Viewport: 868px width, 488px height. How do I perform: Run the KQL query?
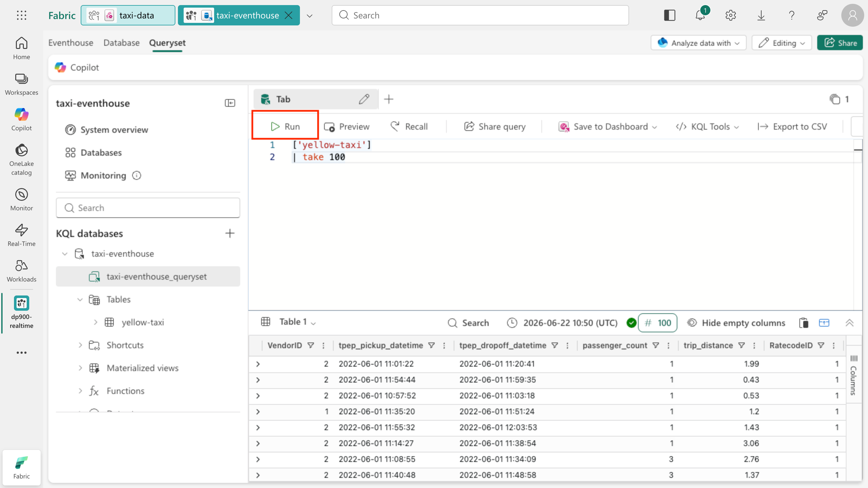pos(285,126)
